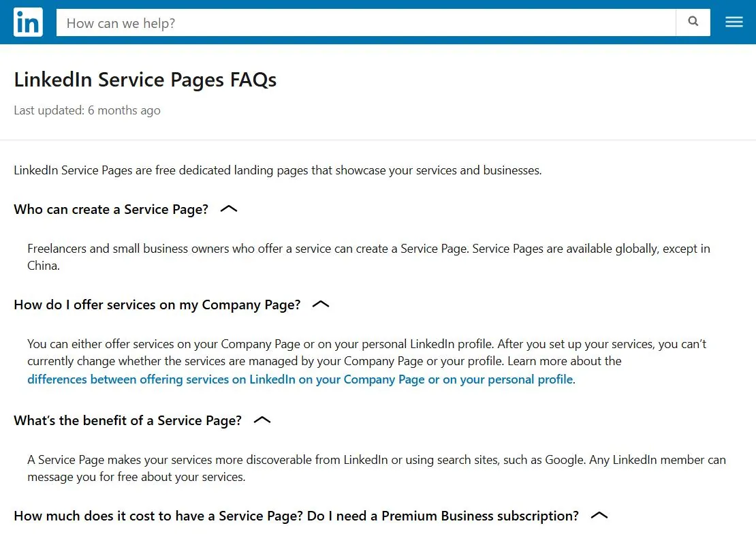This screenshot has height=545, width=756.
Task: Focus the 'How can we help?' search field
Action: pyautogui.click(x=366, y=22)
